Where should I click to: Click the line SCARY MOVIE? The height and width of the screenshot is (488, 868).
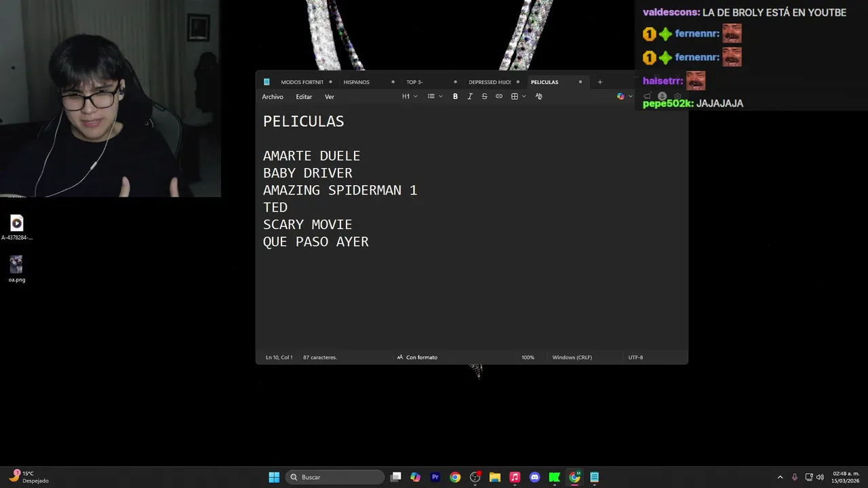[x=308, y=224]
